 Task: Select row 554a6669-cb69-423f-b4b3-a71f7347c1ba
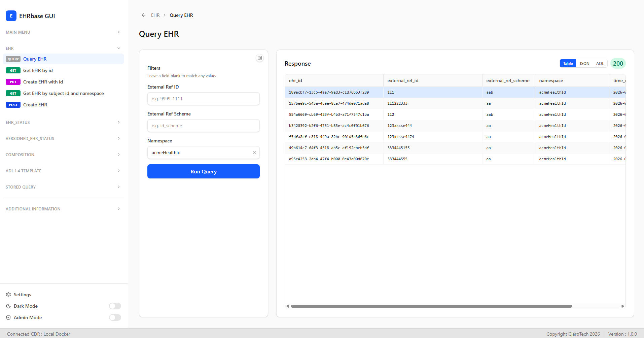tap(455, 114)
